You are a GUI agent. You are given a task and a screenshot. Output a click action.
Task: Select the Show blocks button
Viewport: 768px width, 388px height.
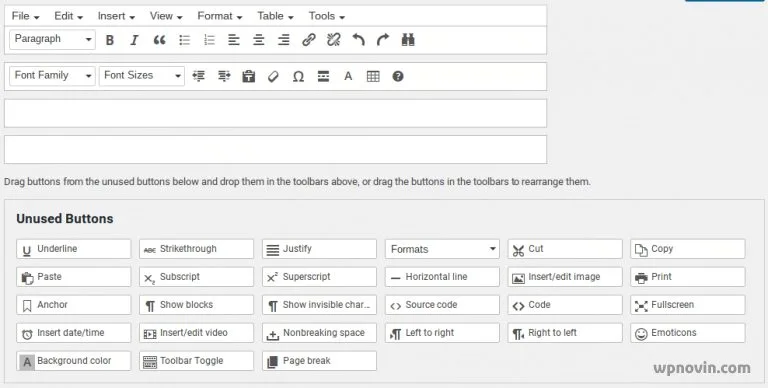196,305
